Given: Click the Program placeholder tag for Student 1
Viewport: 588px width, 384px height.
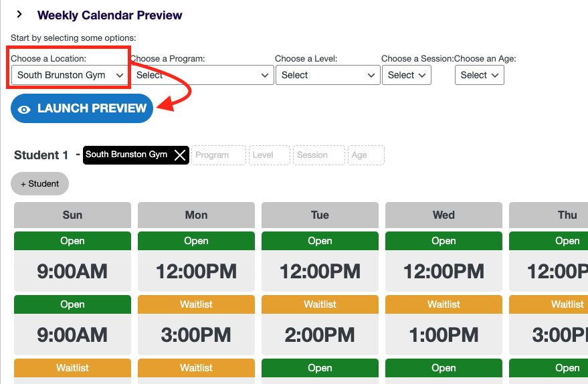Looking at the screenshot, I should 219,155.
